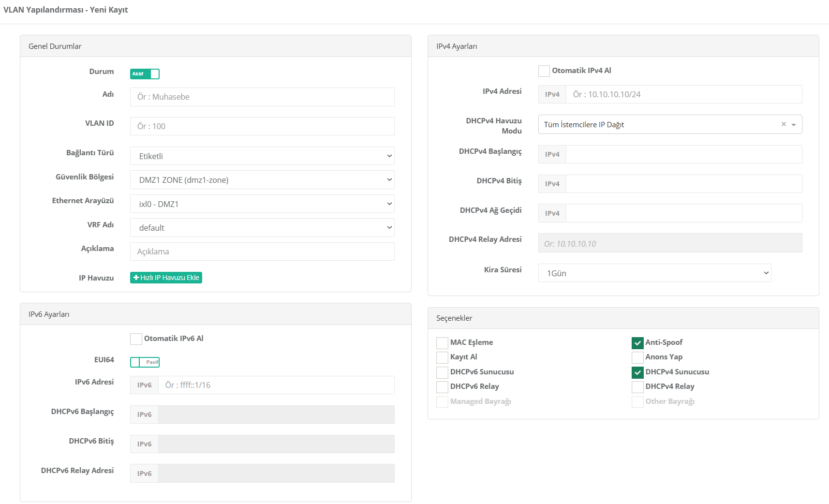Check the DHCPv6 Relay option
Screen dimensions: 829x504
(442, 387)
